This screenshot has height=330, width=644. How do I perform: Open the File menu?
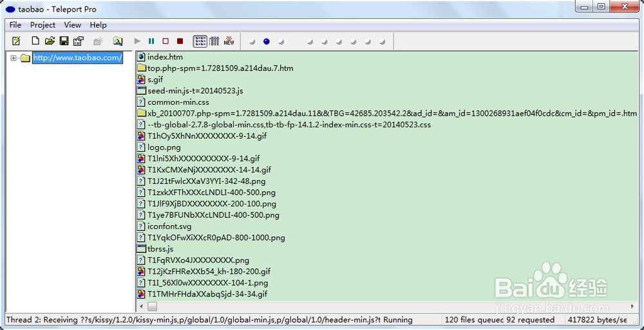click(15, 25)
